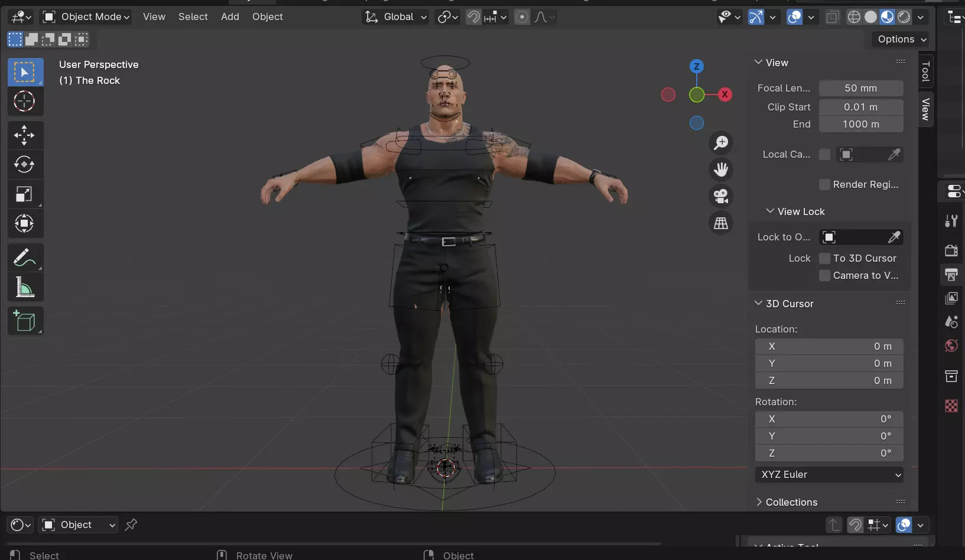Switch to solid shading
Screen dimensions: 965x560
pos(870,17)
